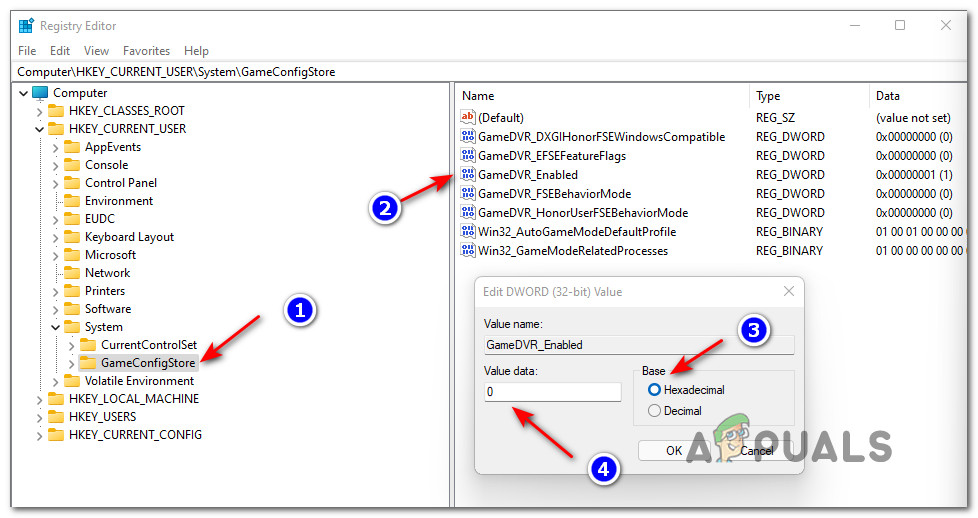Open the File menu
The image size is (978, 518).
(27, 51)
